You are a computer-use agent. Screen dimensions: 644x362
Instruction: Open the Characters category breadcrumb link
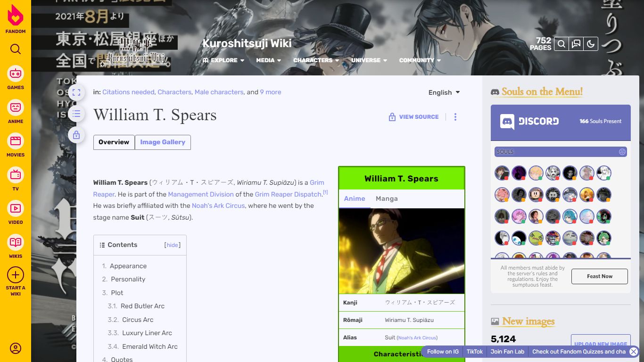174,92
